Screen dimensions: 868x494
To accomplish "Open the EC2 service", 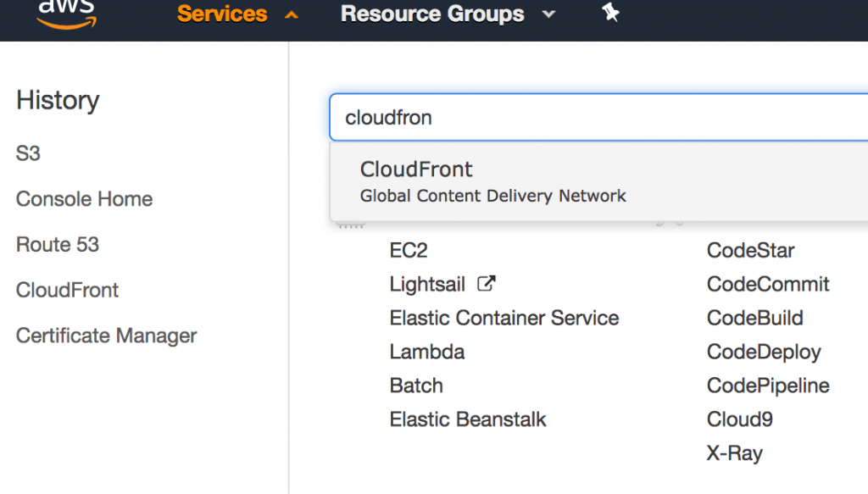I will pos(409,250).
